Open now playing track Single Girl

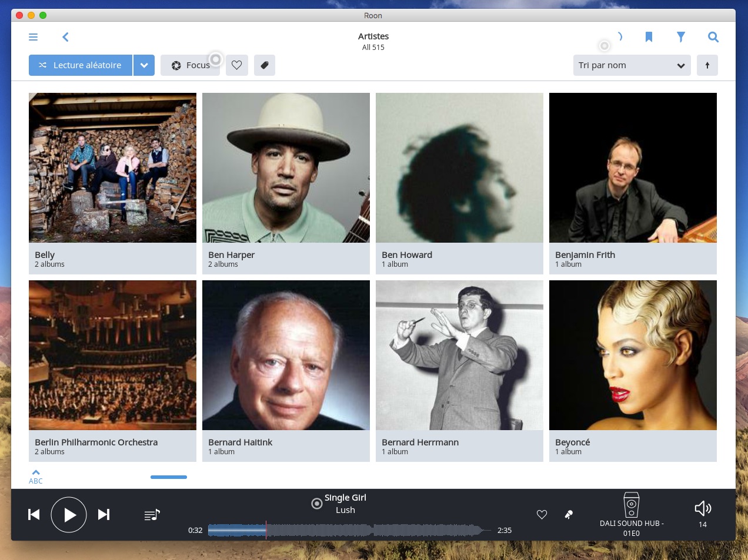click(x=345, y=498)
